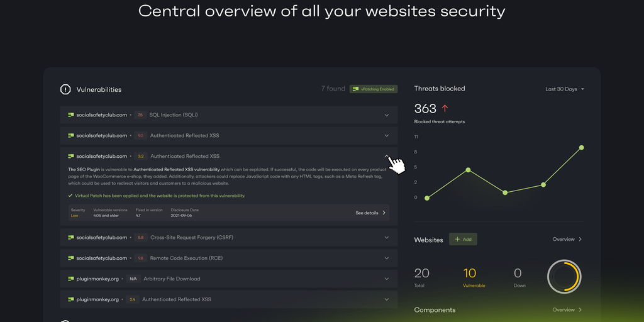Image resolution: width=644 pixels, height=322 pixels.
Task: Click the last data point on threats chart
Action: [581, 147]
